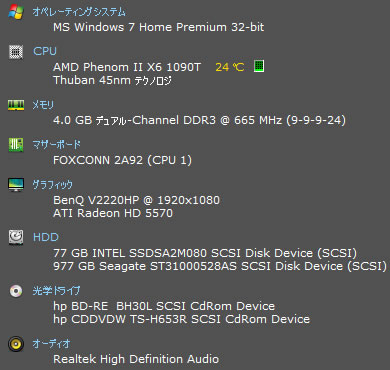This screenshot has height=370, width=390.
Task: Open the CPU section heading
Action: 45,51
